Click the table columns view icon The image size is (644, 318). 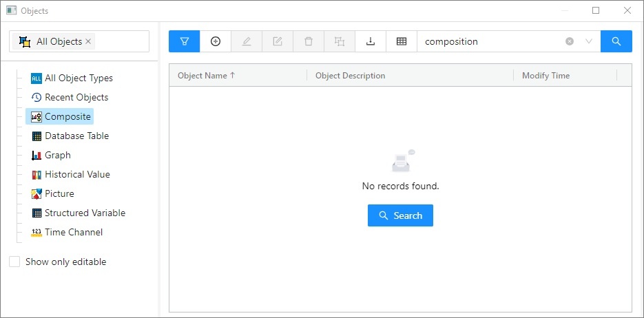coord(402,41)
